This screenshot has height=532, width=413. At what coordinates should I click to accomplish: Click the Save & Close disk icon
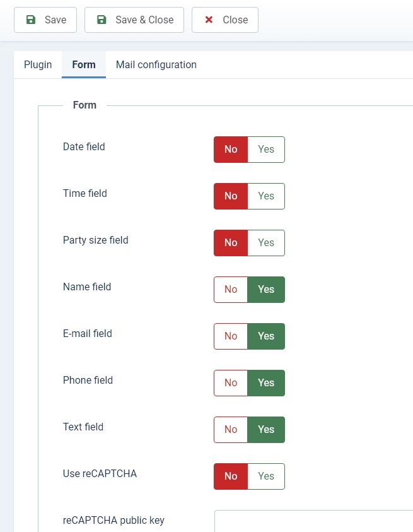[102, 20]
